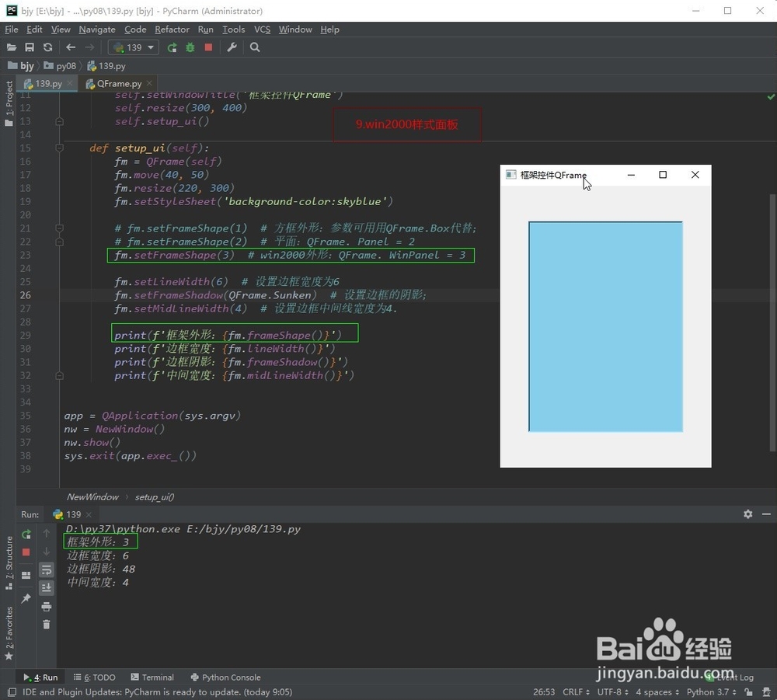
Task: Close the 139 Run panel tab
Action: (x=89, y=515)
